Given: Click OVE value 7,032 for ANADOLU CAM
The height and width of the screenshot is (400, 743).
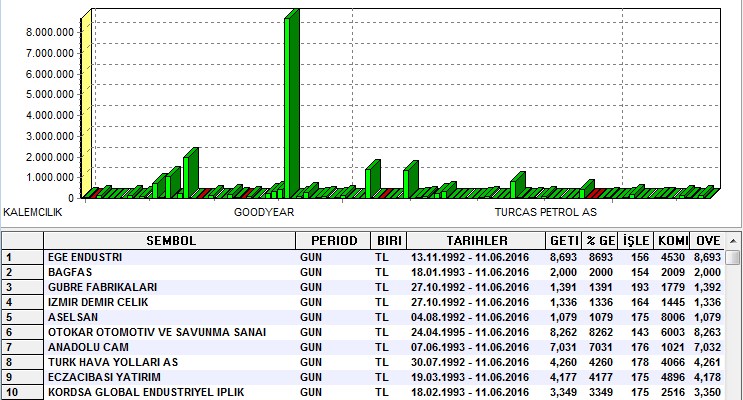Looking at the screenshot, I should click(x=707, y=347).
